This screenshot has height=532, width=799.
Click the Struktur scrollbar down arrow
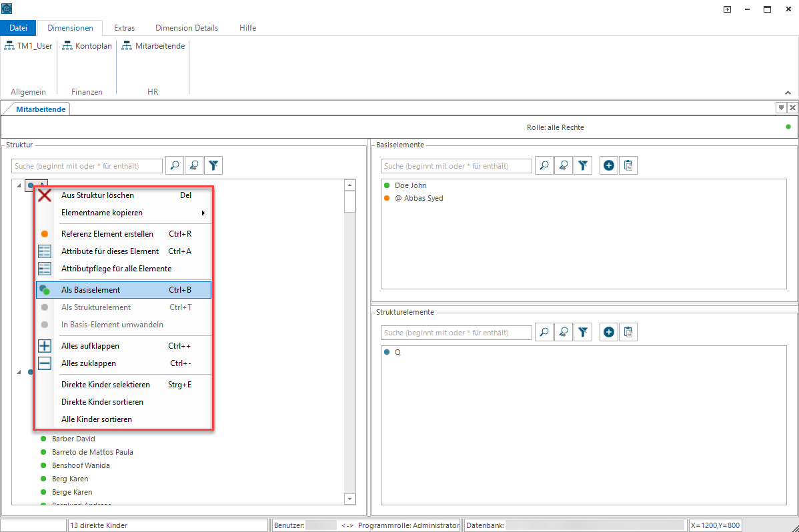pos(349,499)
